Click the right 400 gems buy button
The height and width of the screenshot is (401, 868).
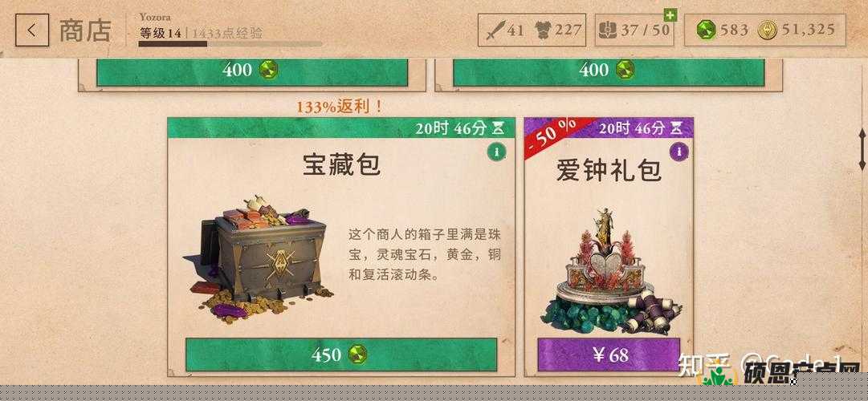tap(609, 71)
